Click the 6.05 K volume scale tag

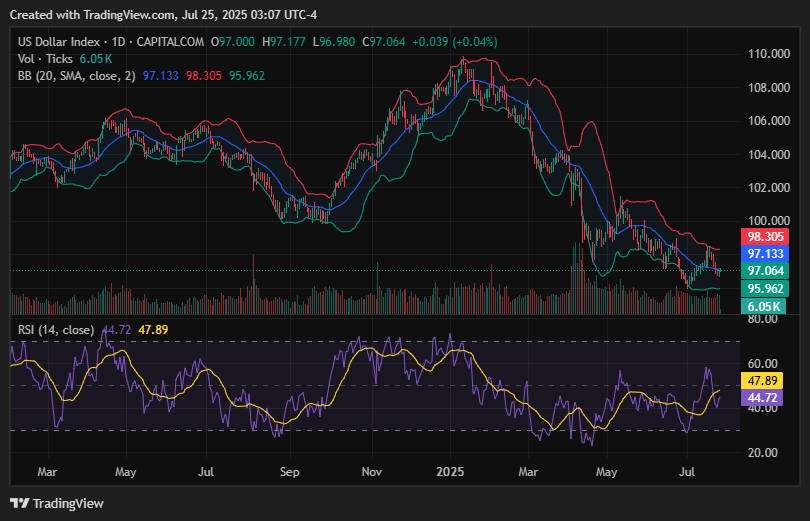coord(764,306)
